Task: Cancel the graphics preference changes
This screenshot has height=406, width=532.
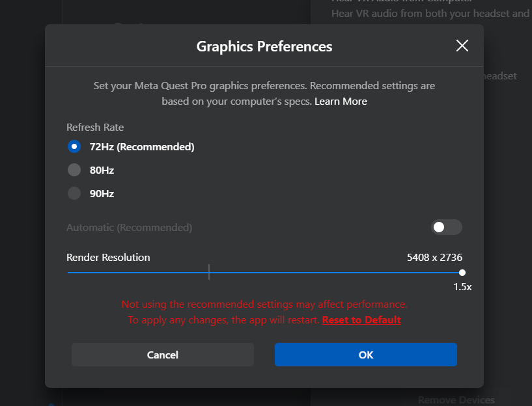Action: click(163, 355)
